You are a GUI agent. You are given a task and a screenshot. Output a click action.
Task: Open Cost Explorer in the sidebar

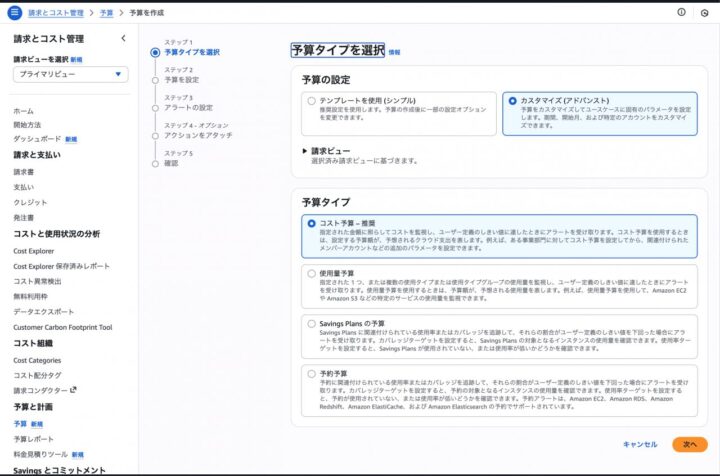pyautogui.click(x=33, y=251)
